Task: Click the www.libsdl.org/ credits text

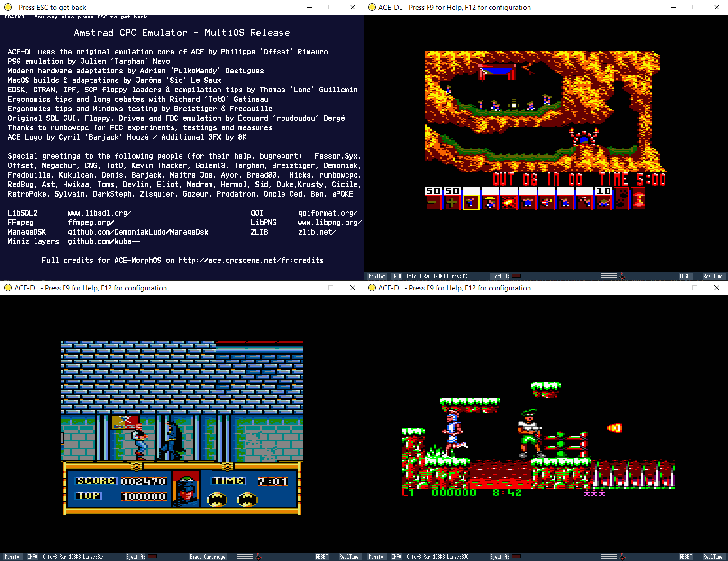Action: tap(100, 213)
